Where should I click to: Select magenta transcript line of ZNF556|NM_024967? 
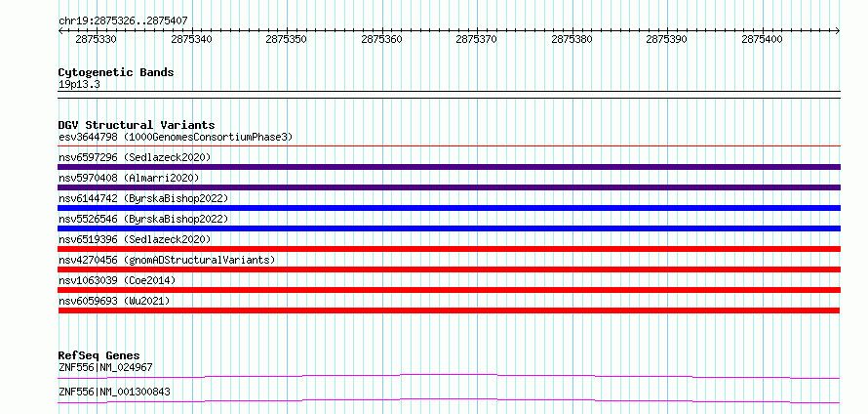point(449,376)
